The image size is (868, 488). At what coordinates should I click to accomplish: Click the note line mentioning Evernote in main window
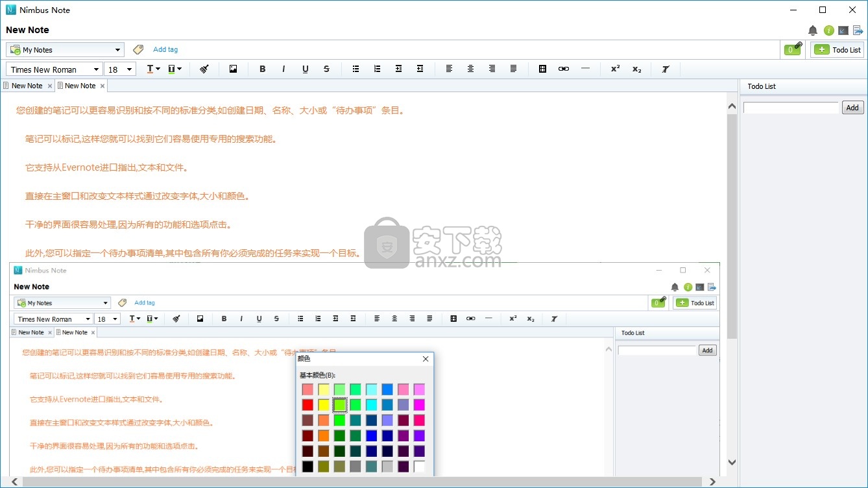click(x=107, y=167)
